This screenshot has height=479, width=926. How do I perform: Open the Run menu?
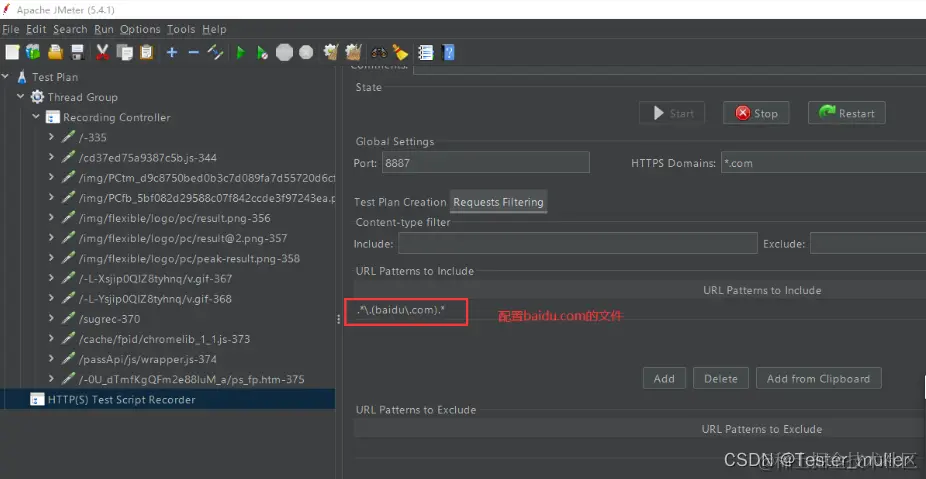[104, 29]
